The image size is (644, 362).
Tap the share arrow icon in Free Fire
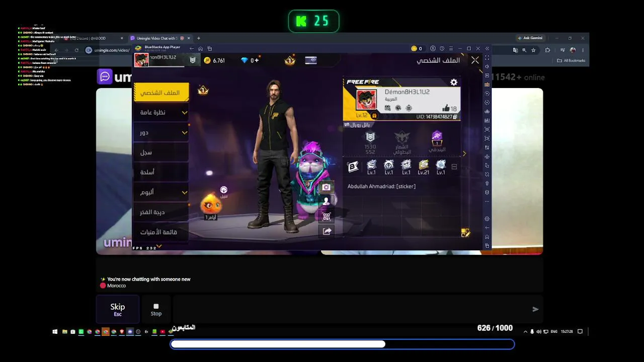327,231
